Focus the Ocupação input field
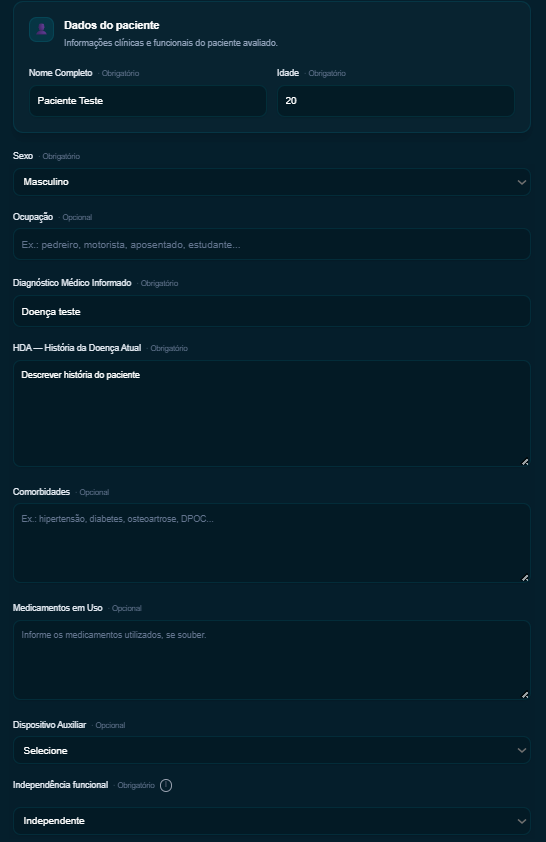This screenshot has width=546, height=842. 272,244
